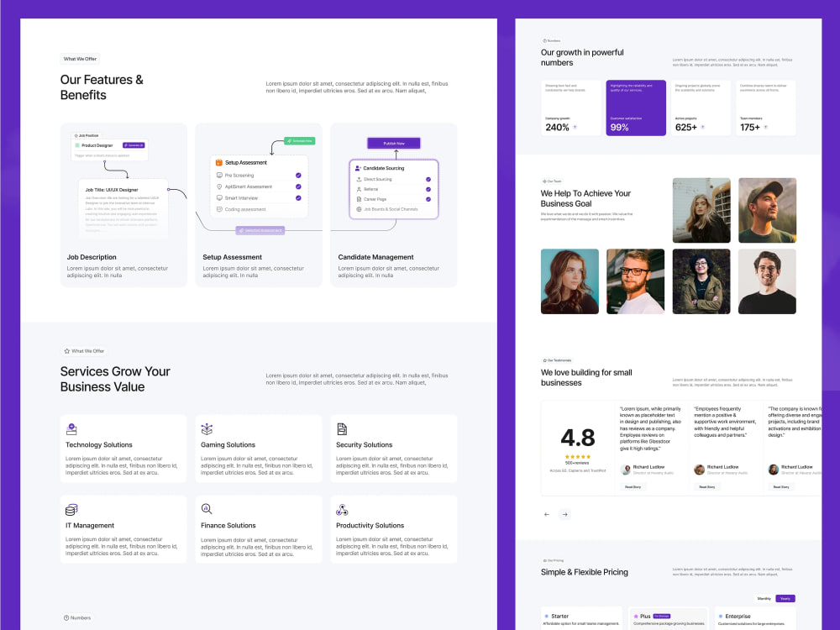Click the Security Solutions document icon

[342, 429]
